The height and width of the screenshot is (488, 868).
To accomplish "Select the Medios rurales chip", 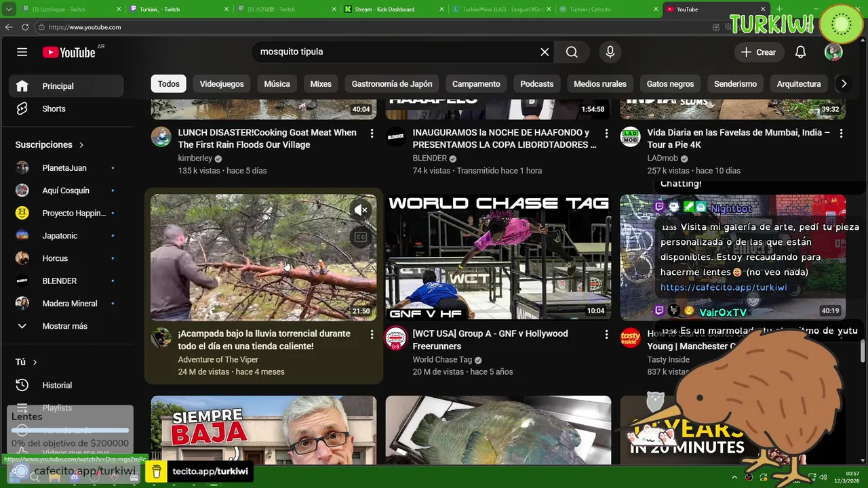I will click(600, 84).
